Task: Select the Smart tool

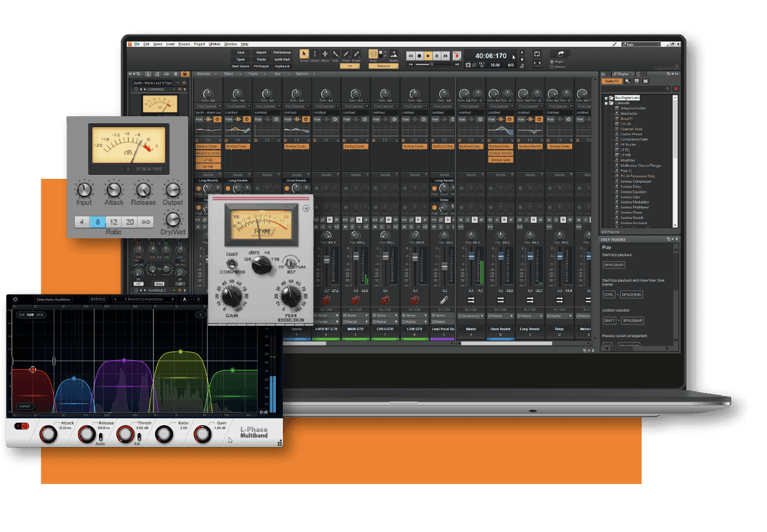Action: (x=304, y=54)
